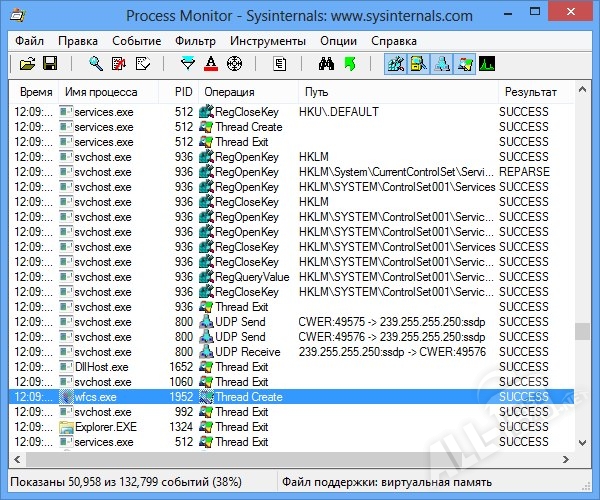The width and height of the screenshot is (600, 500).
Task: Click the Save floppy disk icon
Action: [49, 64]
